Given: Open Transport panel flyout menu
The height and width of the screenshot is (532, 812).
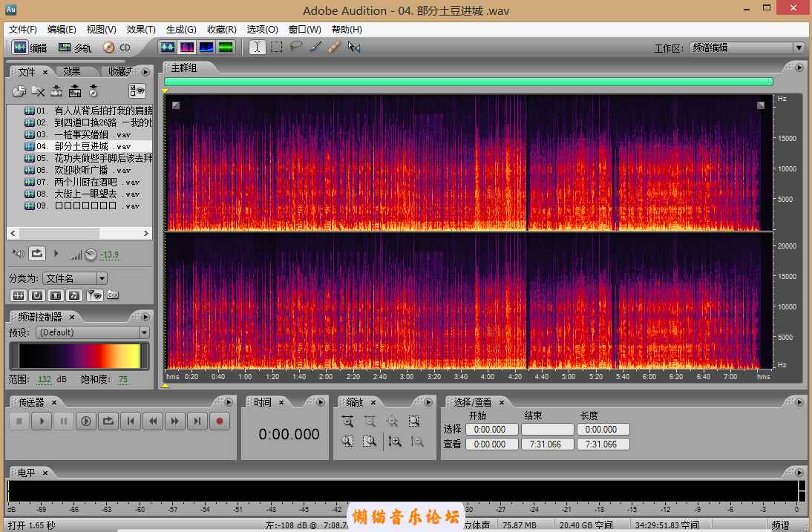Looking at the screenshot, I should 229,402.
